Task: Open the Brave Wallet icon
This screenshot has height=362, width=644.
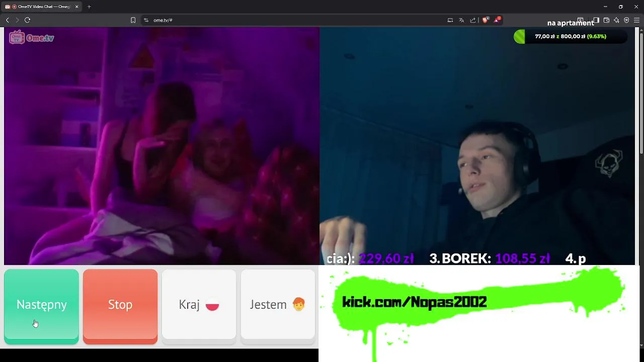Action: 606,20
